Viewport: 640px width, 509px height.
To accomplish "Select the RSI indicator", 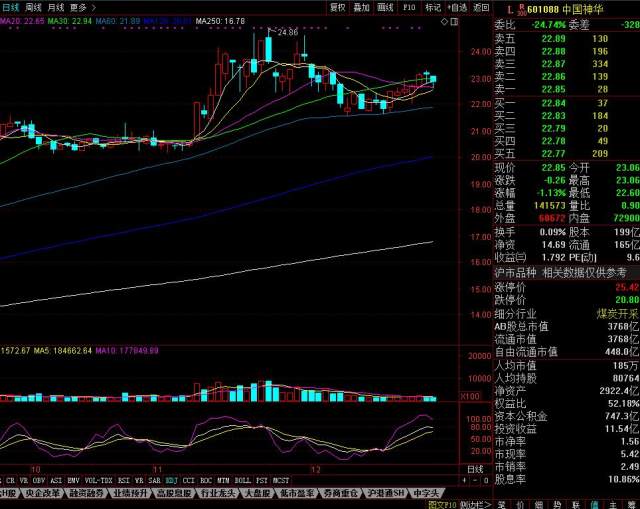I will pyautogui.click(x=124, y=480).
